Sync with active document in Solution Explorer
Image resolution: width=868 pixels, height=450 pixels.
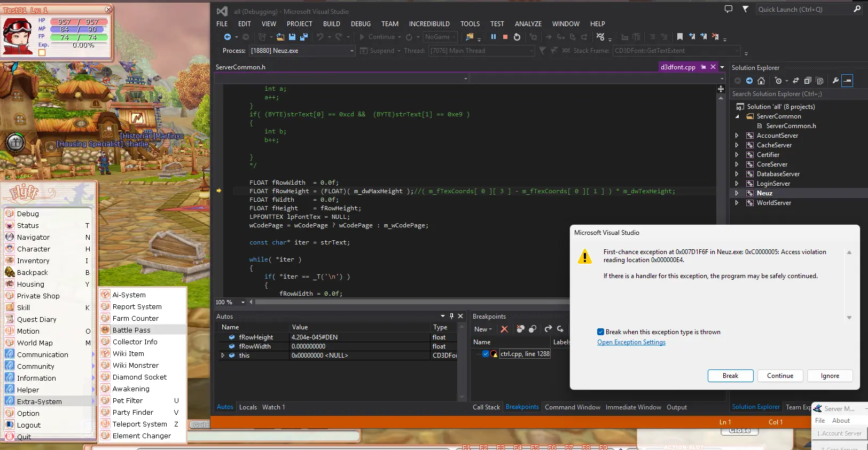pos(796,81)
